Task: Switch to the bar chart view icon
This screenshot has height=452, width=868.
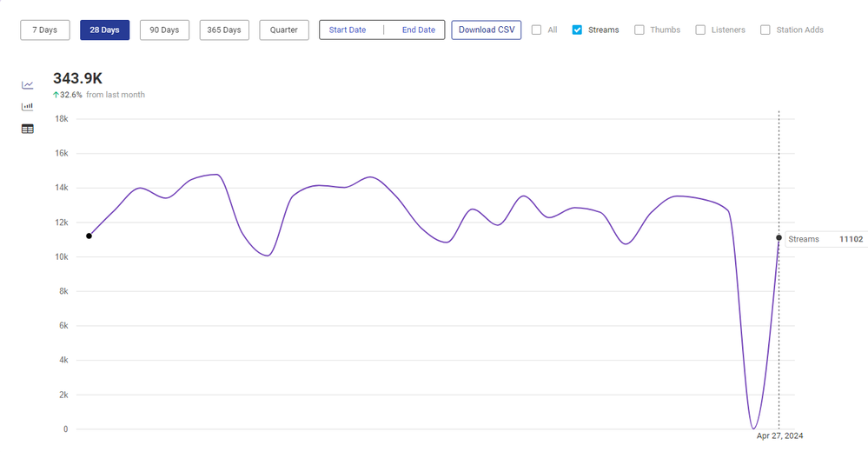Action: click(28, 107)
